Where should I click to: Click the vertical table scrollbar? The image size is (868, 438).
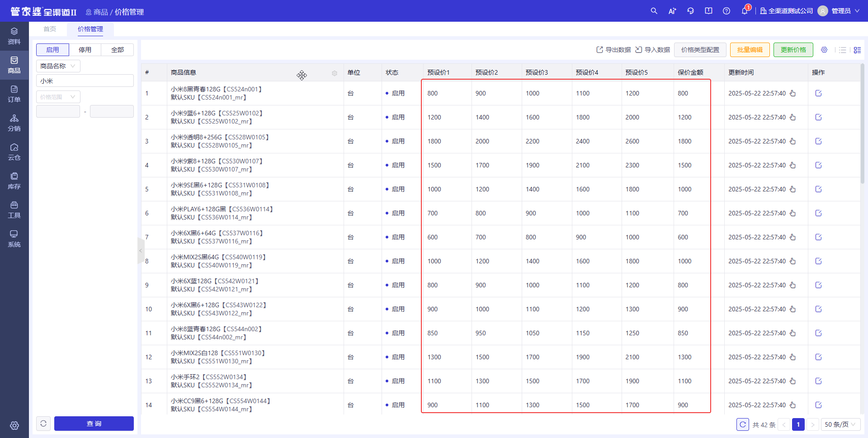coord(862,124)
